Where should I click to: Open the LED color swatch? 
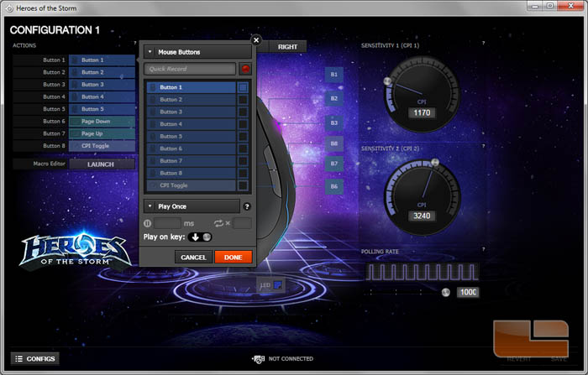[278, 285]
